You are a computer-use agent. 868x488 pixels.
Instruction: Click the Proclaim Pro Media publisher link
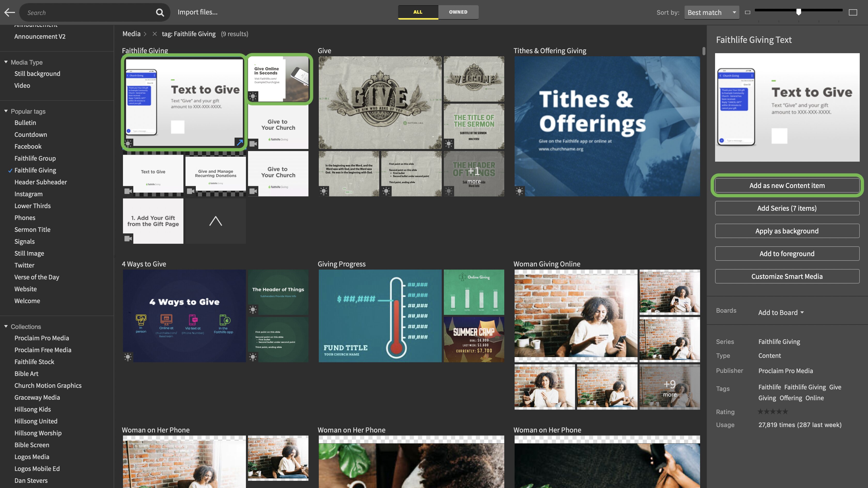785,371
